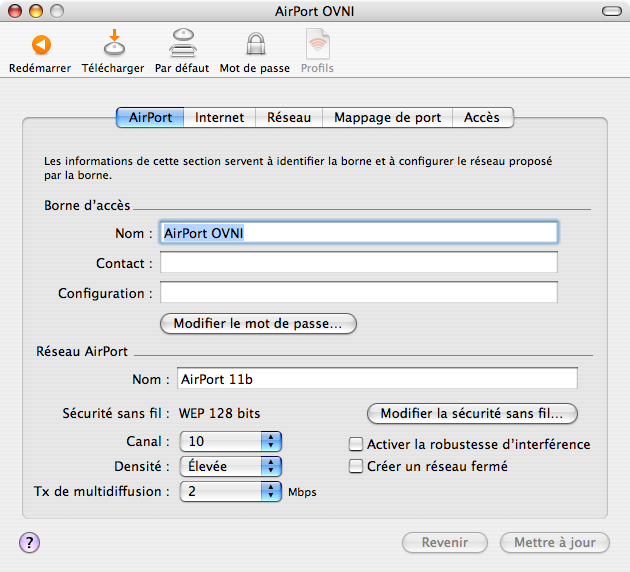The image size is (630, 572).
Task: Open the Tx de multidiffusion dropdown
Action: click(x=231, y=491)
